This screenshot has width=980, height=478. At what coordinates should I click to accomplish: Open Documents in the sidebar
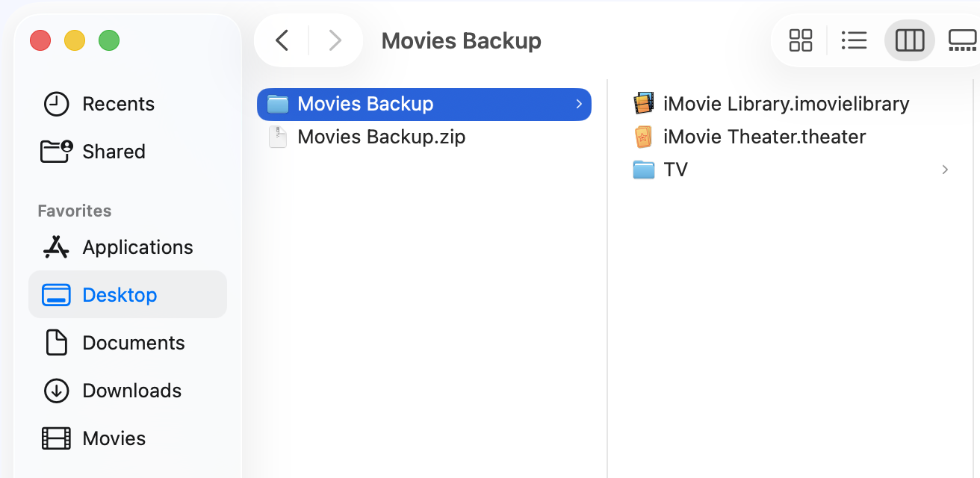coord(133,343)
